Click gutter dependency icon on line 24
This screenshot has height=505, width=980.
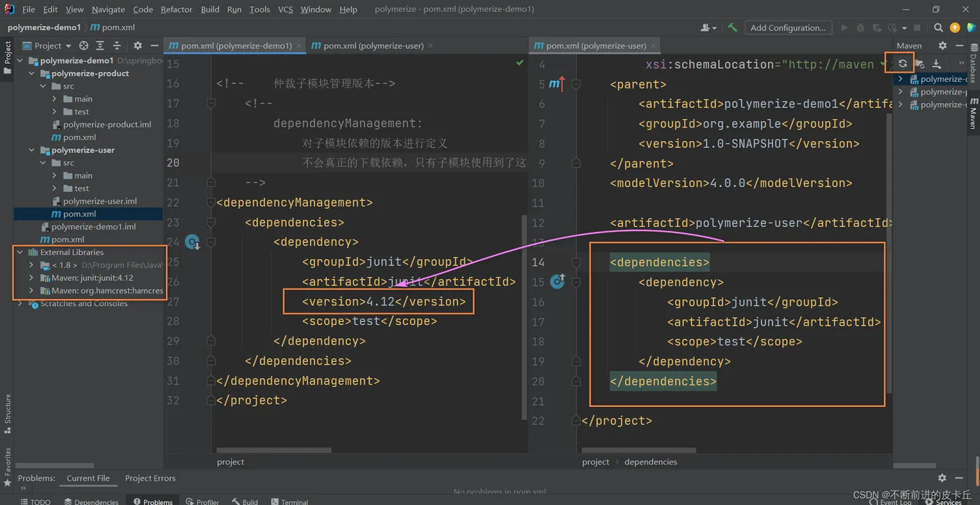tap(192, 243)
